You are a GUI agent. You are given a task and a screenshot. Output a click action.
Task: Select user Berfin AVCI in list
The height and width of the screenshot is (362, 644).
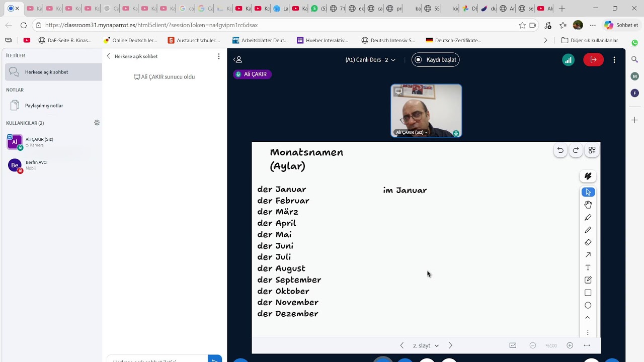point(53,165)
